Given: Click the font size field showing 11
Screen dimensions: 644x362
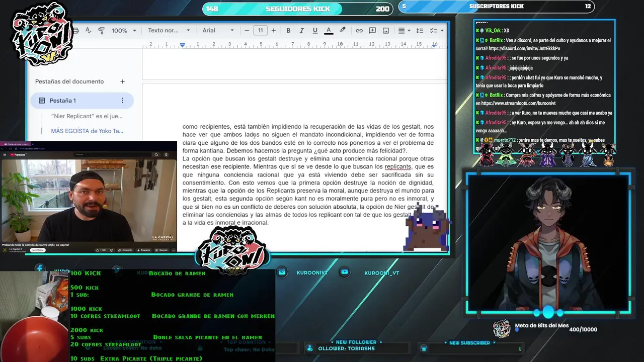Looking at the screenshot, I should pyautogui.click(x=260, y=31).
